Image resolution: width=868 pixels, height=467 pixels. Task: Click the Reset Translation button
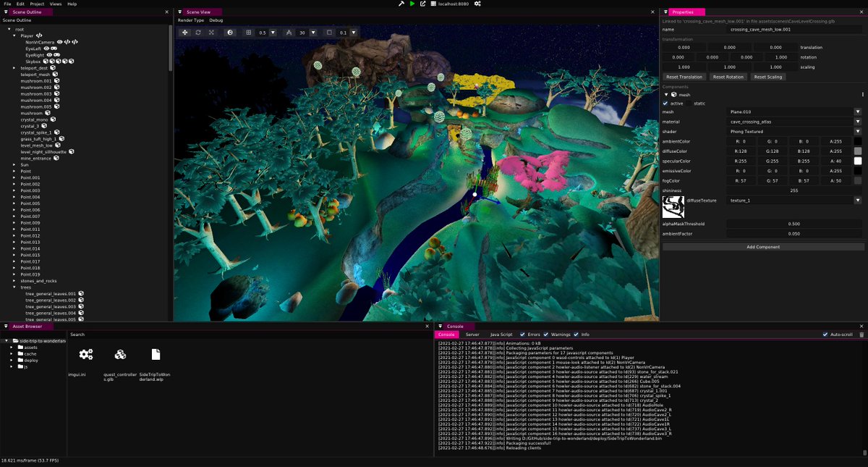684,77
